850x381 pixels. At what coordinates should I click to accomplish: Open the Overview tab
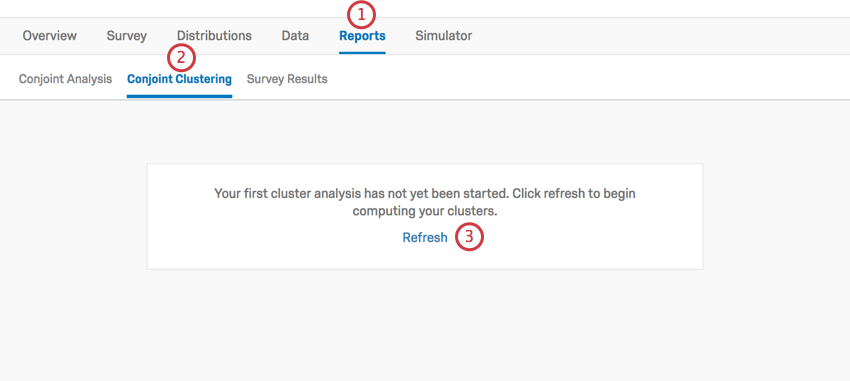[x=49, y=36]
